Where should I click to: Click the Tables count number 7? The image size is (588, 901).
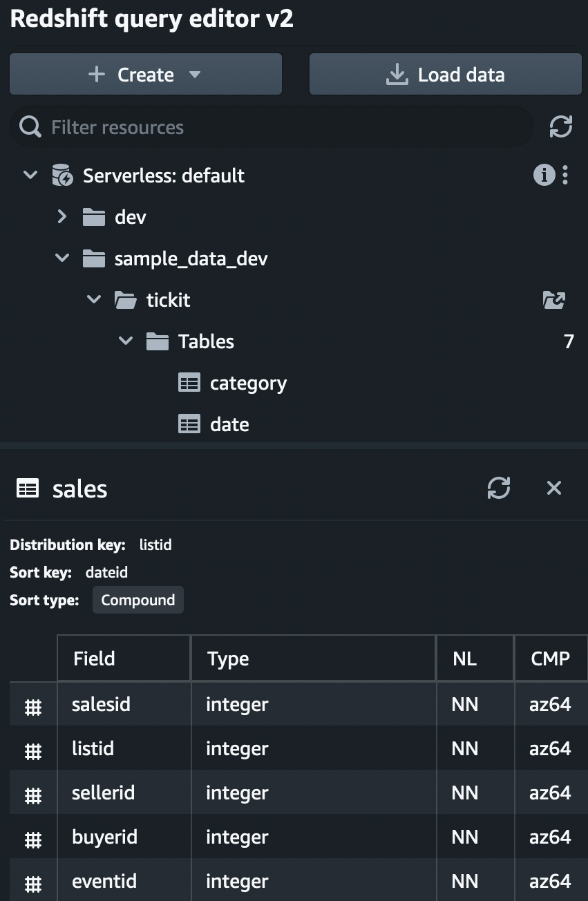pyautogui.click(x=569, y=341)
